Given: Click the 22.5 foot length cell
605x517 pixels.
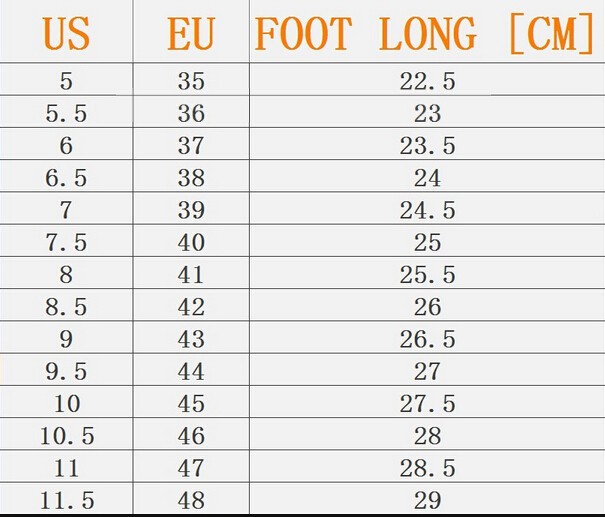Looking at the screenshot, I should (x=428, y=81).
